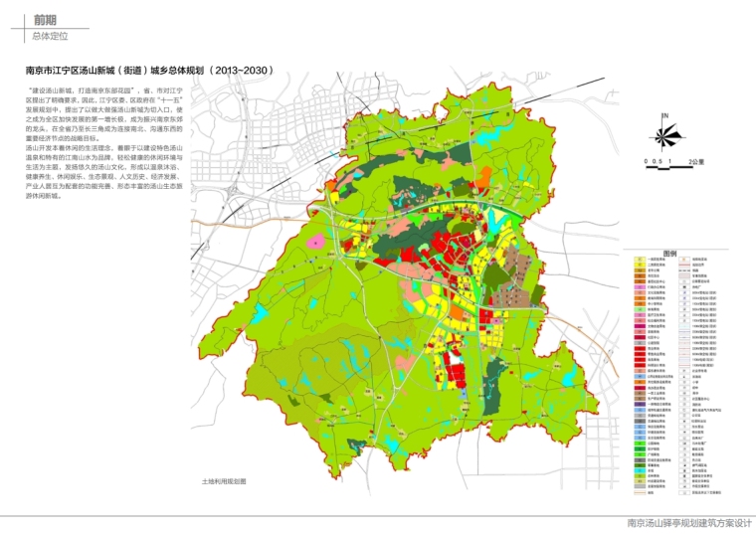This screenshot has width=756, height=534.
Task: Click the 图例 legend heading
Action: (x=669, y=252)
